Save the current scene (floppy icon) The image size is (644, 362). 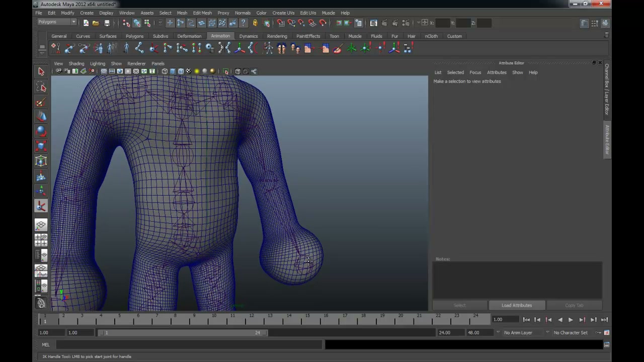(107, 23)
